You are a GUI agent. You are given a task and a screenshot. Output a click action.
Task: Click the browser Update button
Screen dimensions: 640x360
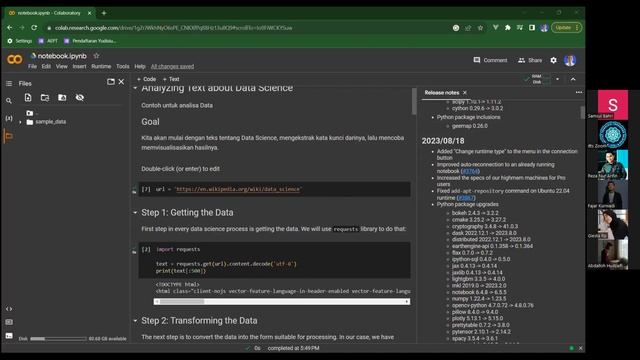pyautogui.click(x=567, y=28)
